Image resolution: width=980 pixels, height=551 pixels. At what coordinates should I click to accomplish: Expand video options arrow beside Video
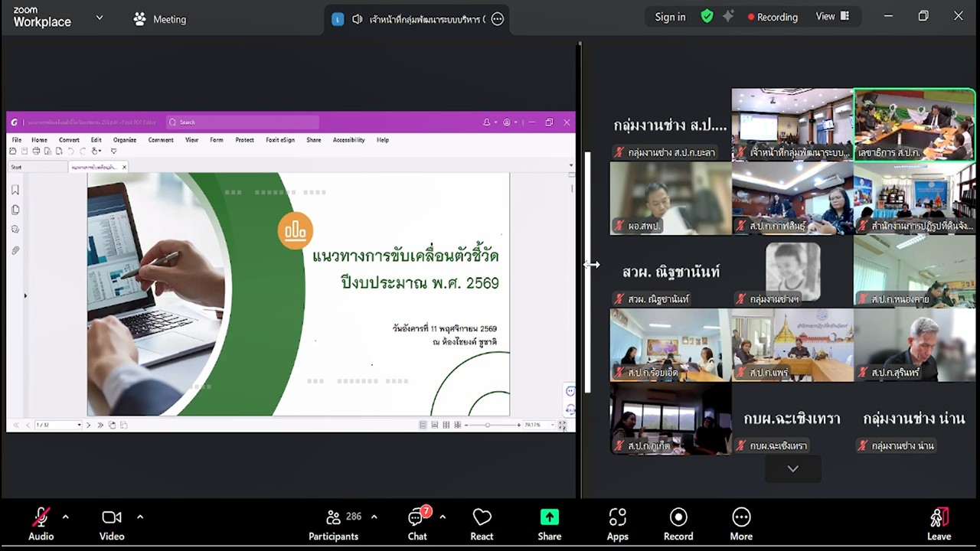tap(140, 517)
